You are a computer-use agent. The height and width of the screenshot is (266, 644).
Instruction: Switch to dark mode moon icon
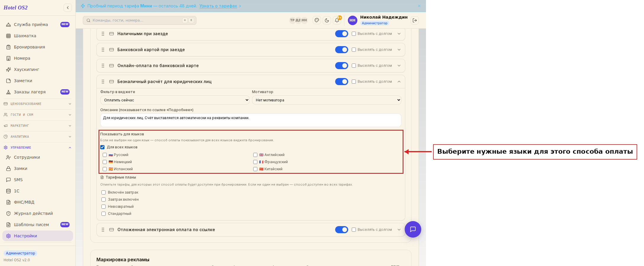pos(327,20)
